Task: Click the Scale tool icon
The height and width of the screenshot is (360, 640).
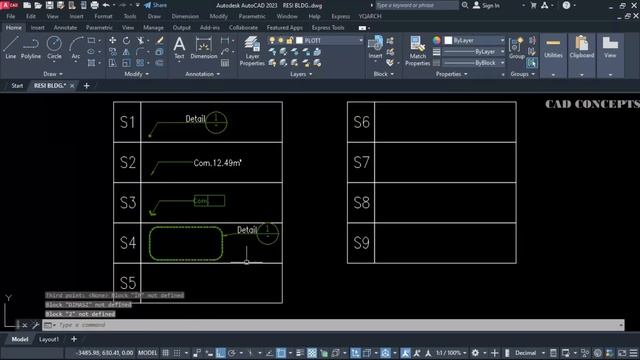Action: [126, 63]
